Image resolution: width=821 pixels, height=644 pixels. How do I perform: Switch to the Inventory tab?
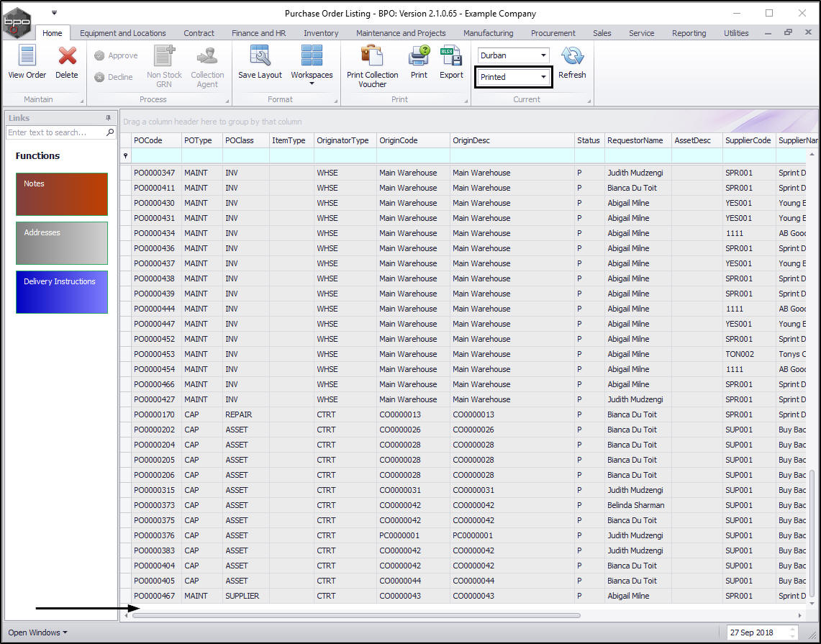pyautogui.click(x=321, y=33)
